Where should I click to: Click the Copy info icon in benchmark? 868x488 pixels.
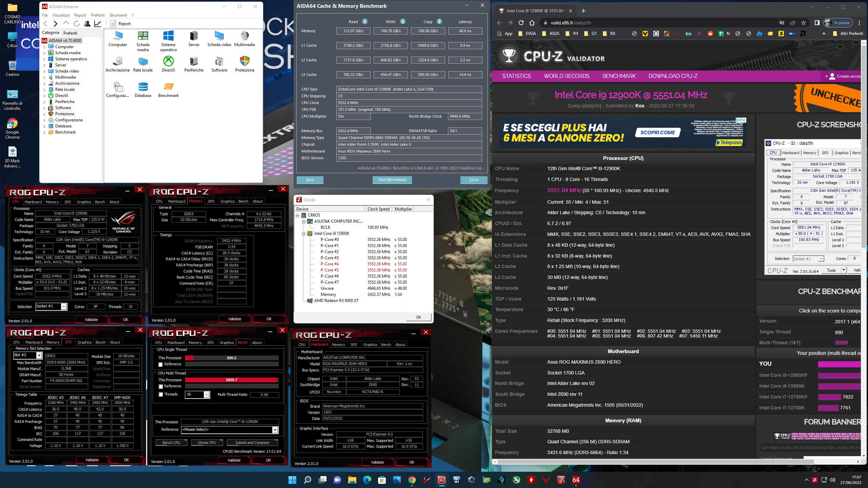439,21
